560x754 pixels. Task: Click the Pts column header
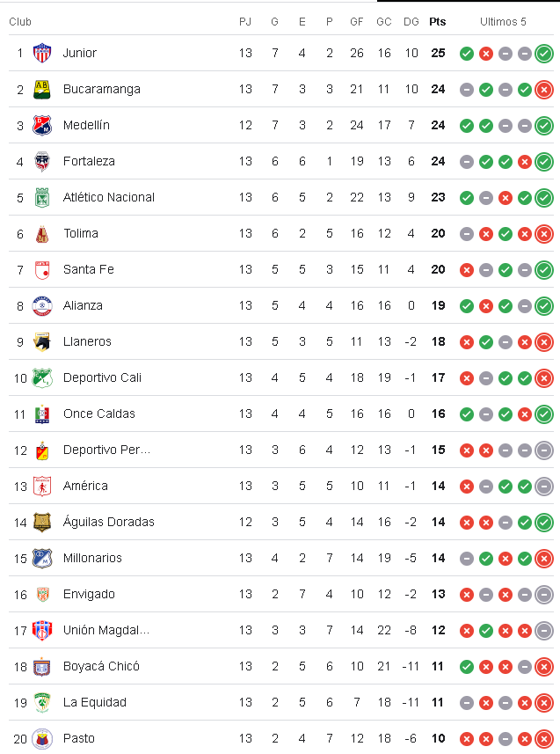pyautogui.click(x=437, y=21)
